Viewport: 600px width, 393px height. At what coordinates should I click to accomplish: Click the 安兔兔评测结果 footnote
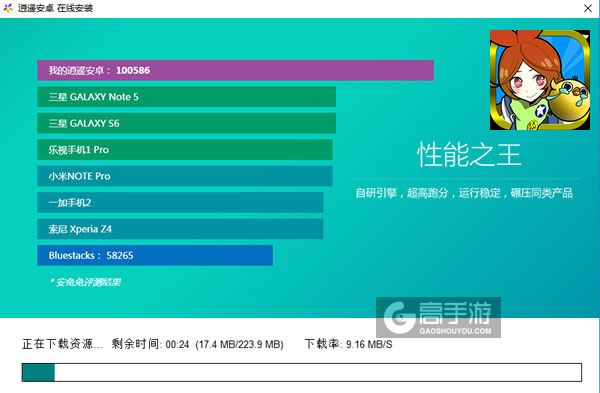85,282
